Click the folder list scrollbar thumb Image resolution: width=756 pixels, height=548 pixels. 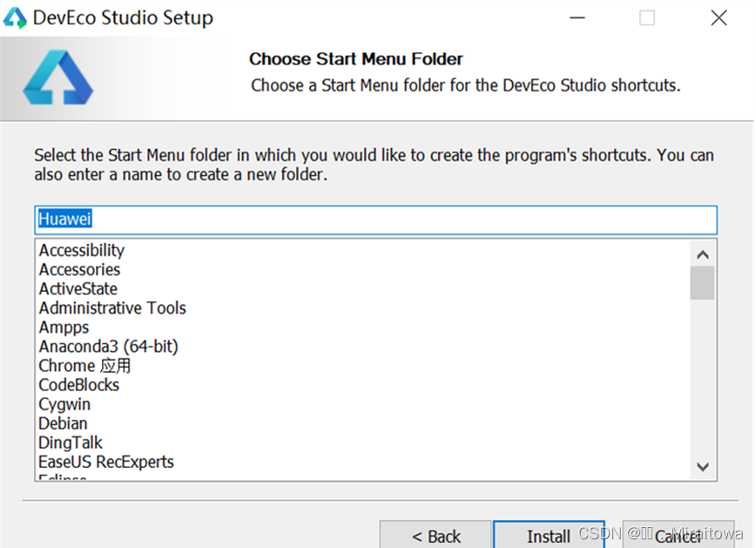pos(703,283)
